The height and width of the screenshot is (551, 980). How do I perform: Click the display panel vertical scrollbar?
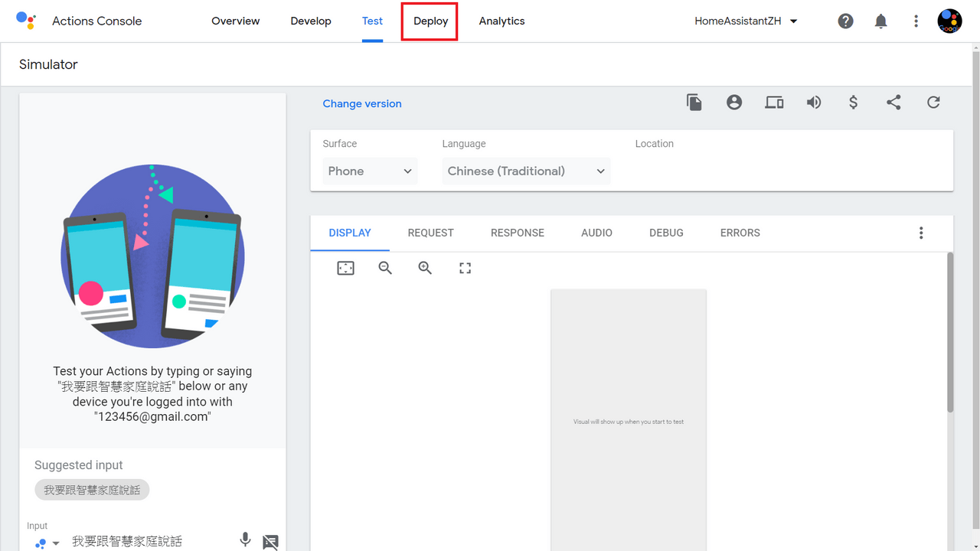950,333
